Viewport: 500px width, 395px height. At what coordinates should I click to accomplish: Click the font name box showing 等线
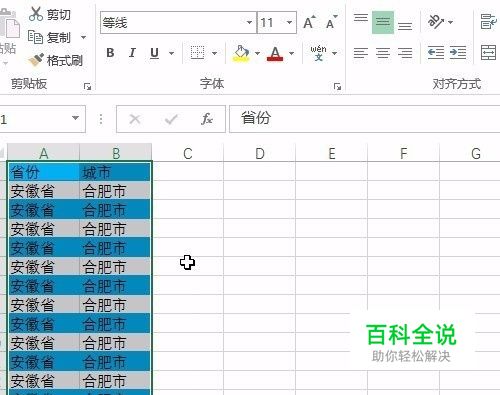coord(178,23)
